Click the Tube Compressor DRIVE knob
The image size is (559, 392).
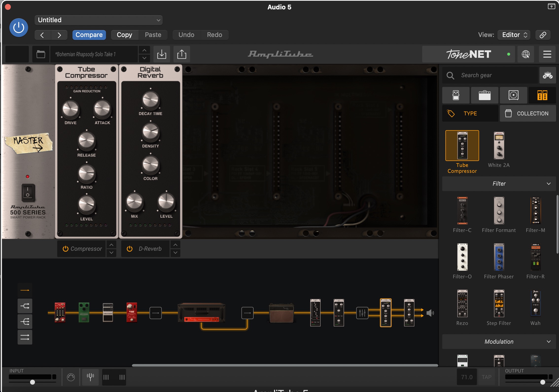(x=70, y=109)
